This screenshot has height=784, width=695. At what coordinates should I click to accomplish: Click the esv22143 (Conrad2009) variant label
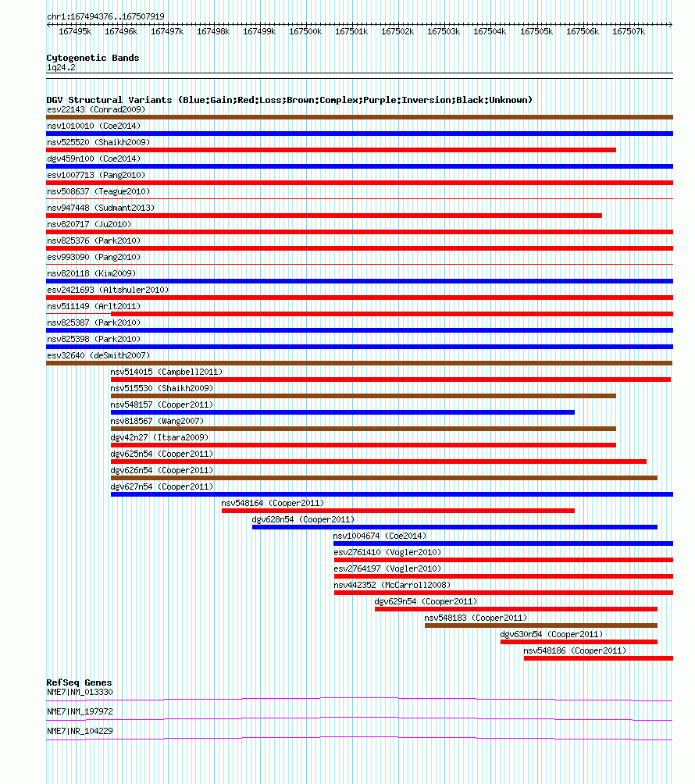(x=96, y=109)
